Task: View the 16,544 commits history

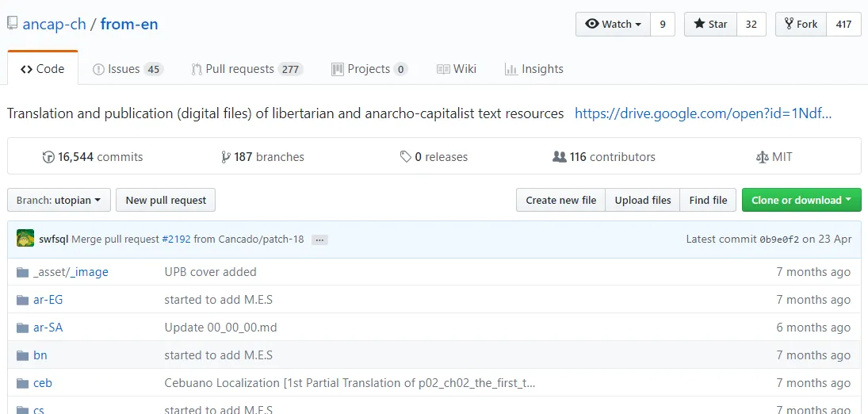Action: click(93, 157)
